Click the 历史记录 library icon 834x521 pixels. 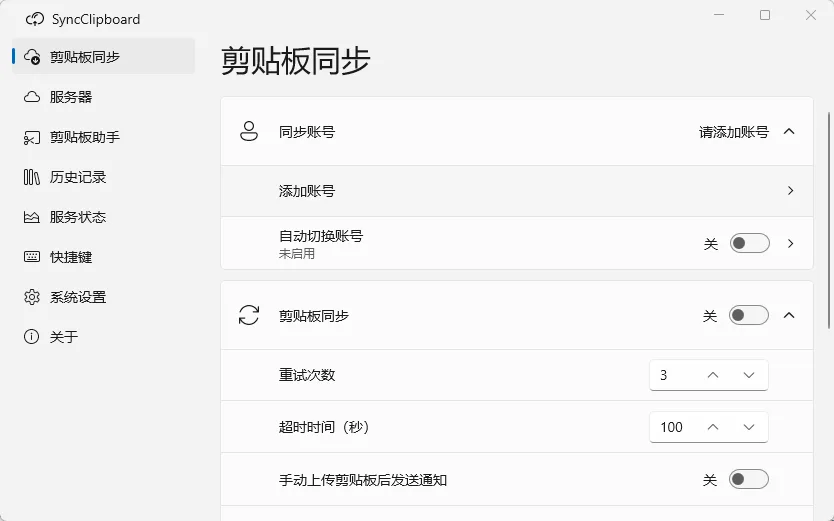[31, 177]
